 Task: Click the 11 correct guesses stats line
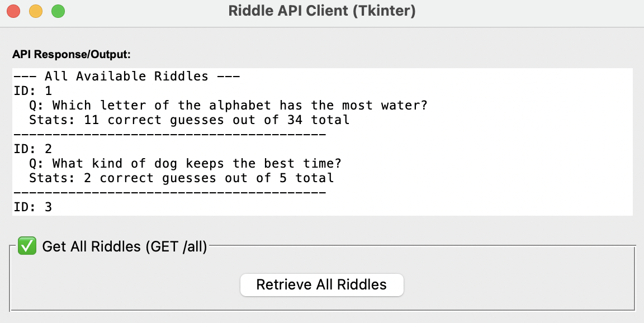pyautogui.click(x=189, y=120)
